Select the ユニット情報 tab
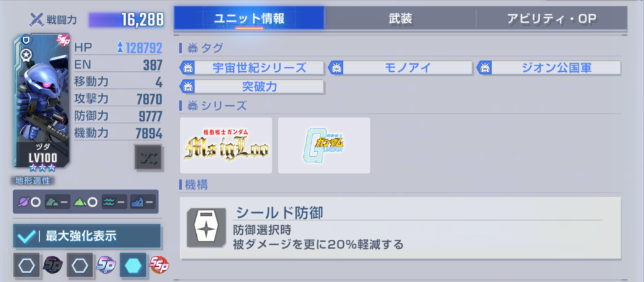The width and height of the screenshot is (644, 282). (x=249, y=18)
